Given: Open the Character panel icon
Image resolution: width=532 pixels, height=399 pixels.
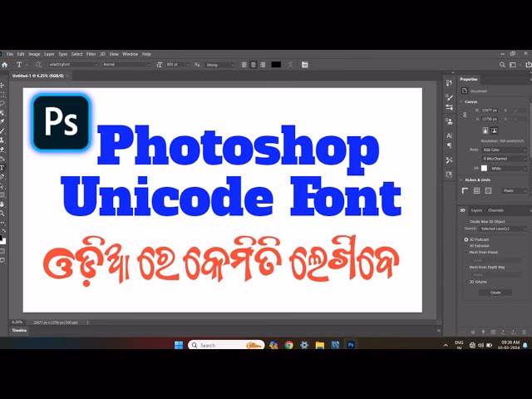Looking at the screenshot, I should click(x=449, y=135).
